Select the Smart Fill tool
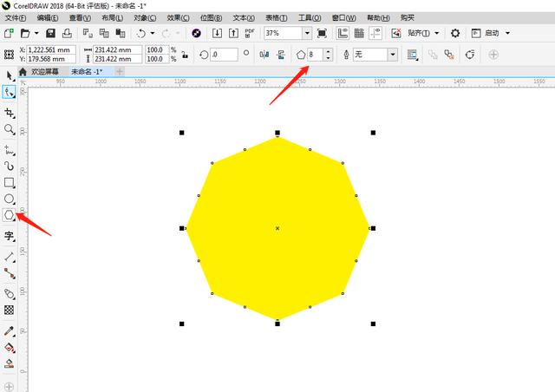This screenshot has height=392, width=555. tap(9, 363)
